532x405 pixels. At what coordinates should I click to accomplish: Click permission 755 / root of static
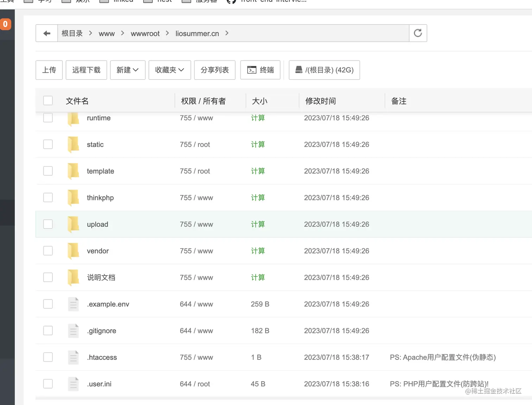(195, 144)
